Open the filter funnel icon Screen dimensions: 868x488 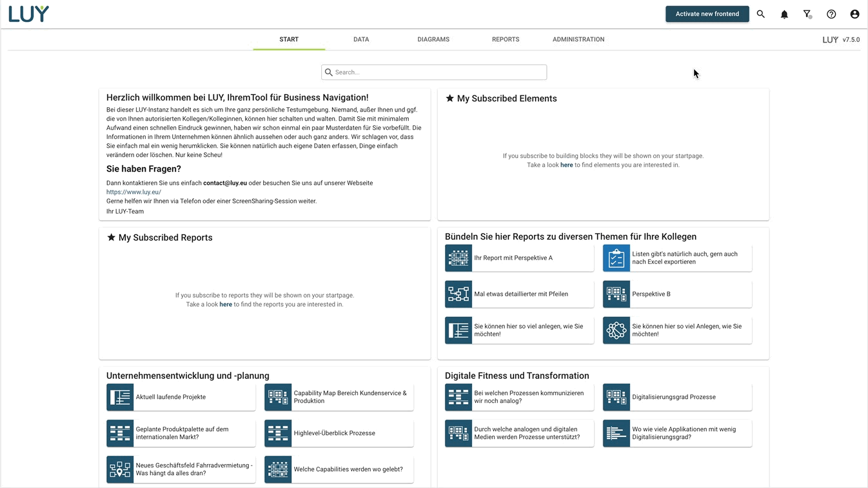807,14
